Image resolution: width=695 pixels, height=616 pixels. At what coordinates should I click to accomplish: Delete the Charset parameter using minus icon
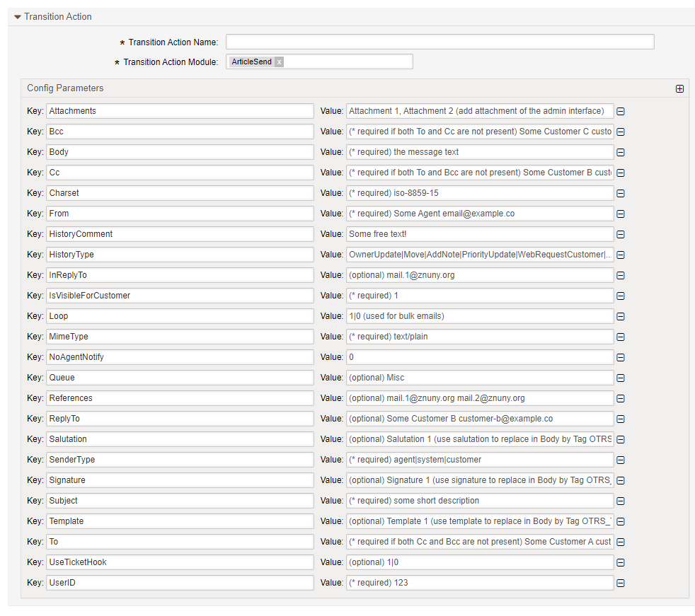click(621, 193)
